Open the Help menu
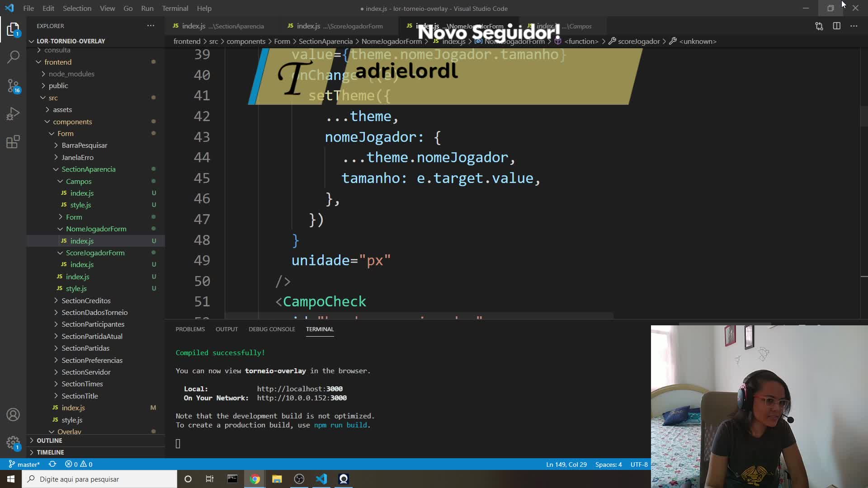The height and width of the screenshot is (488, 868). [204, 8]
